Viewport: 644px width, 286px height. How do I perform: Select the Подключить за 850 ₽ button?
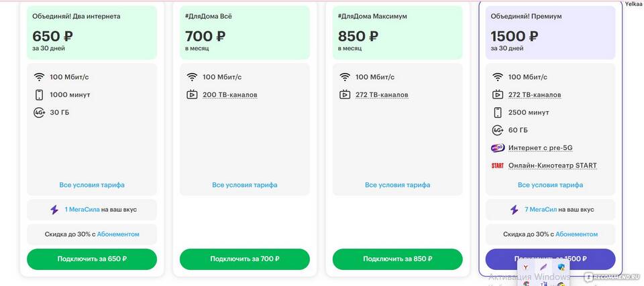[398, 259]
